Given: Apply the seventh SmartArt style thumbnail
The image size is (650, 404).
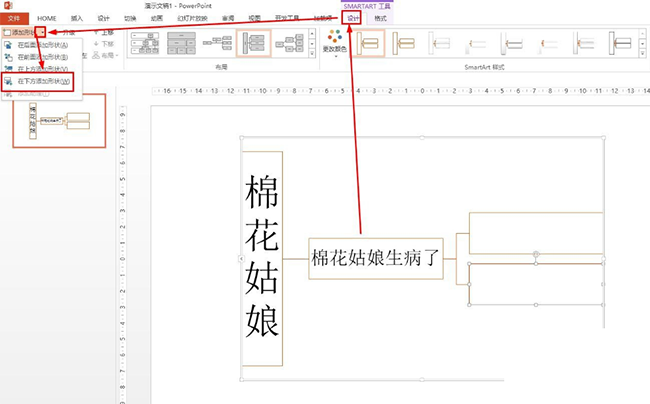Looking at the screenshot, I should [584, 43].
